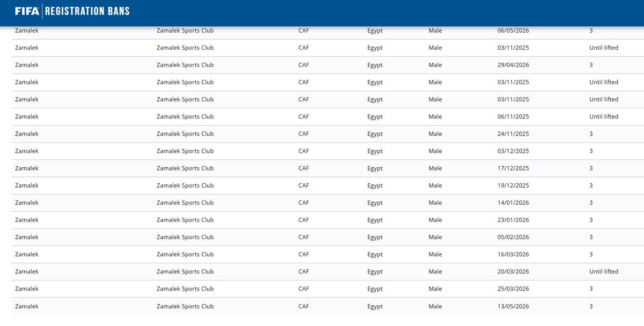Viewport: 644px width, 326px height.
Task: Click 'Zamalek' name in the 25/03/2026 row
Action: 27,288
